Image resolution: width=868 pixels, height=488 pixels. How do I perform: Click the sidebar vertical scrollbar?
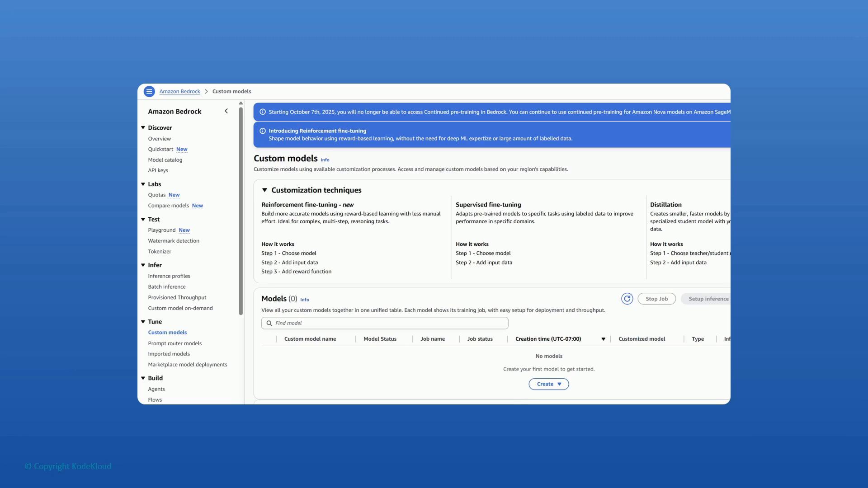point(241,211)
